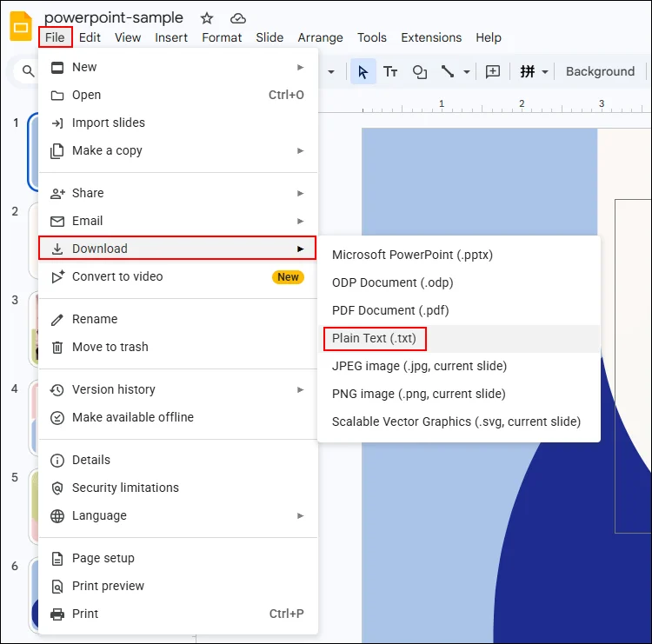Open Page setup
The width and height of the screenshot is (652, 644).
tap(178, 558)
